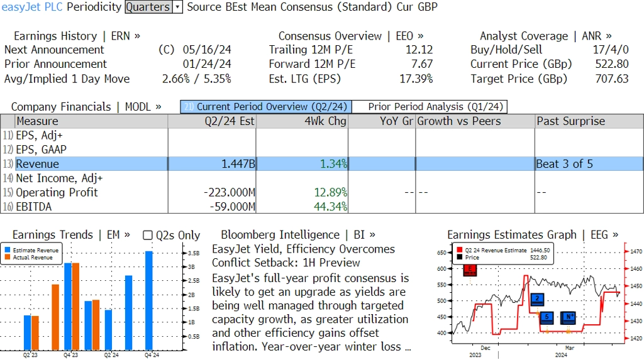
Task: Click the Trailing 12M P/E value 12.12
Action: click(419, 50)
